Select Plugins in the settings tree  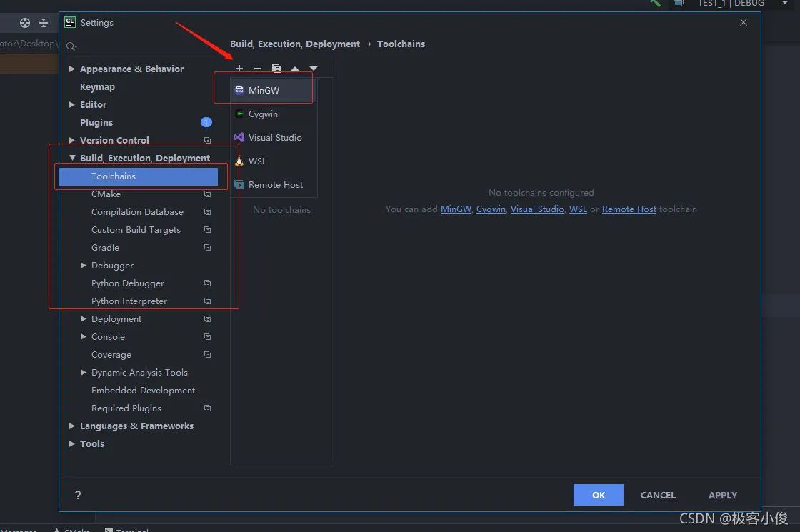pyautogui.click(x=96, y=122)
